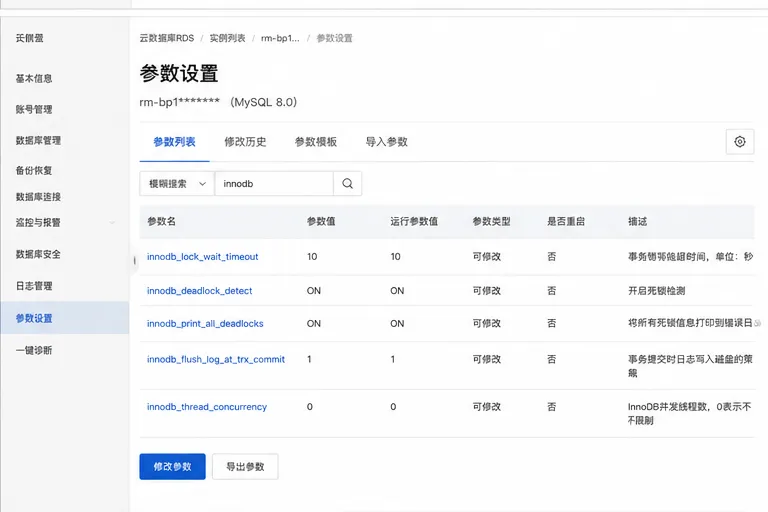Click the 参数名 column header

coord(161,221)
